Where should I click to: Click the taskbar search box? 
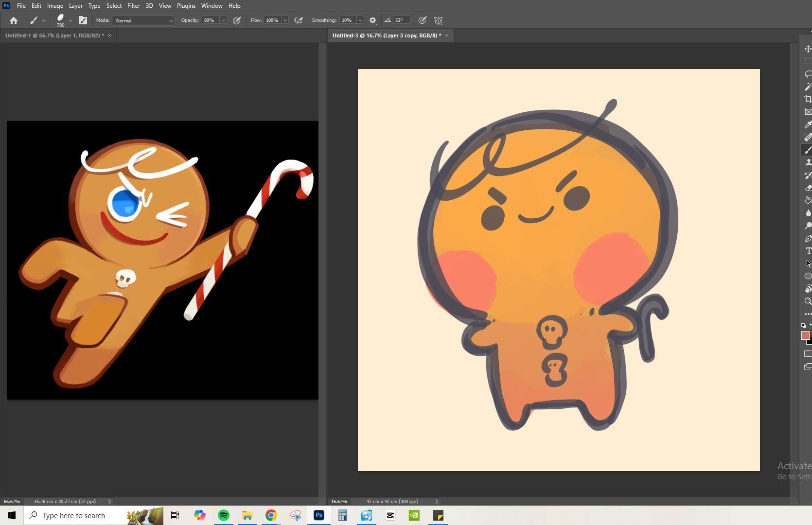coord(93,515)
